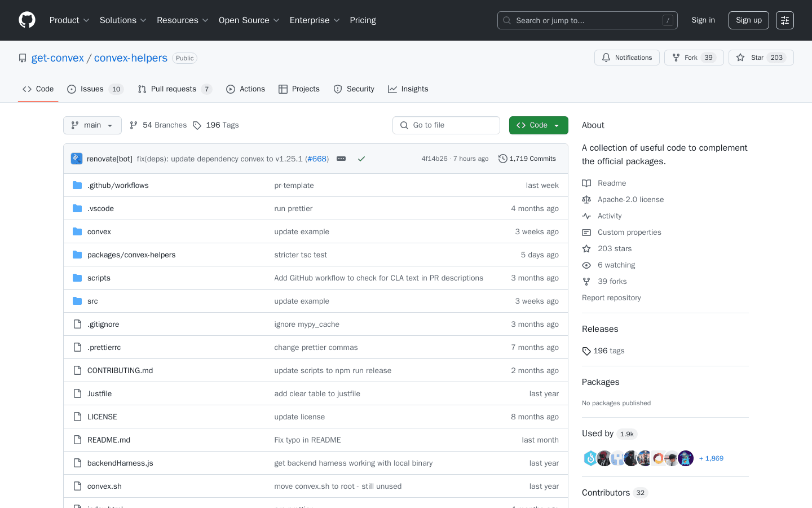The height and width of the screenshot is (508, 812).
Task: Open backendHarness.js file
Action: 120,463
